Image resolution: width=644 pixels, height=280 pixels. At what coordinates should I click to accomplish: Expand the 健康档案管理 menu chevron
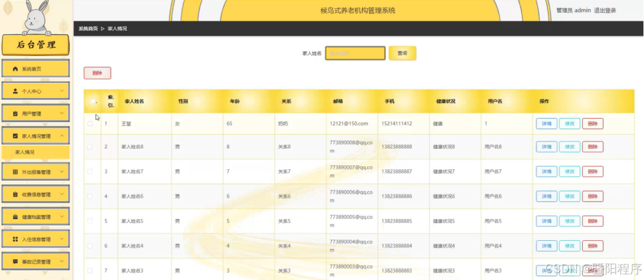62,216
